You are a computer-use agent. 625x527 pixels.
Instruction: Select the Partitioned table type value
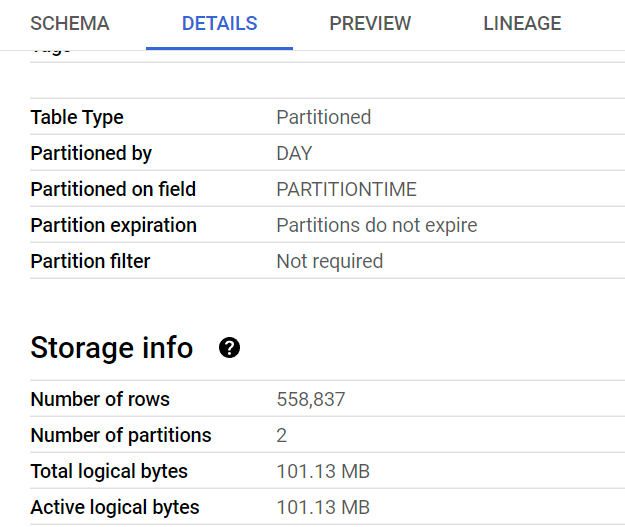pos(323,117)
